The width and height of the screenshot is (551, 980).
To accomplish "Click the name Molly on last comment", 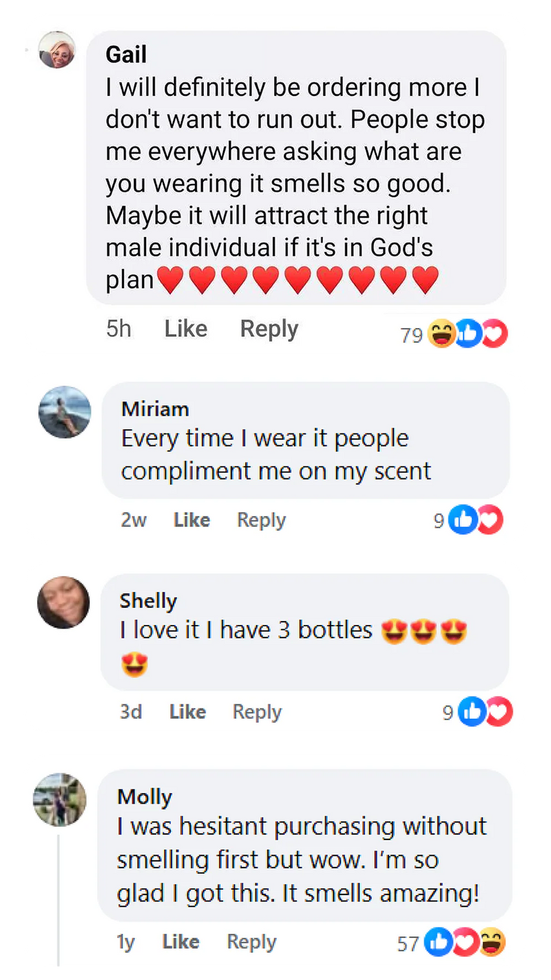I will tap(145, 797).
